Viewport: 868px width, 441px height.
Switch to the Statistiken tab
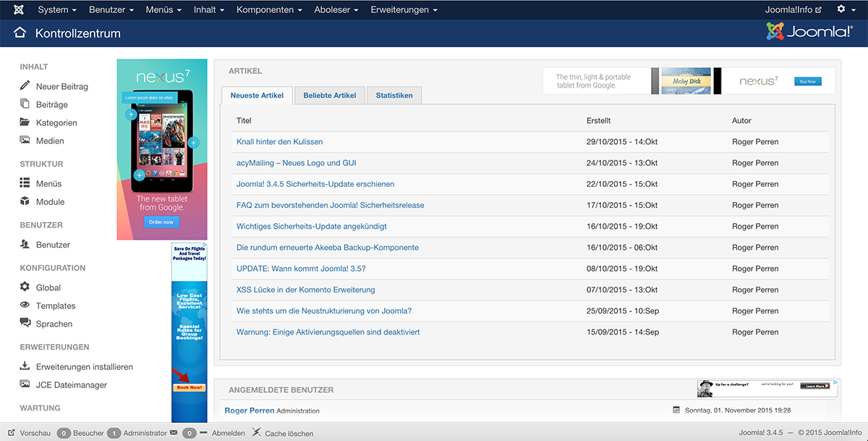394,95
